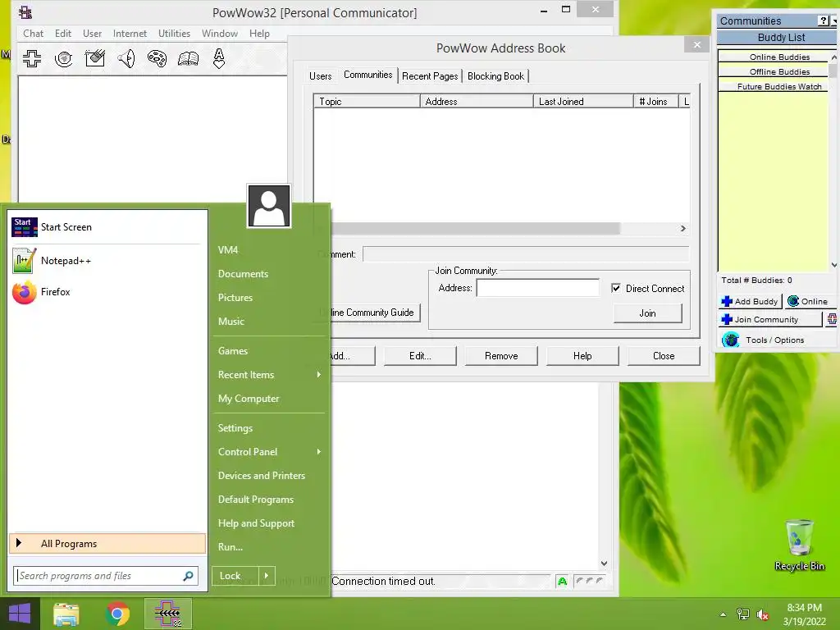Click the paint palette toolbar icon

pos(157,58)
